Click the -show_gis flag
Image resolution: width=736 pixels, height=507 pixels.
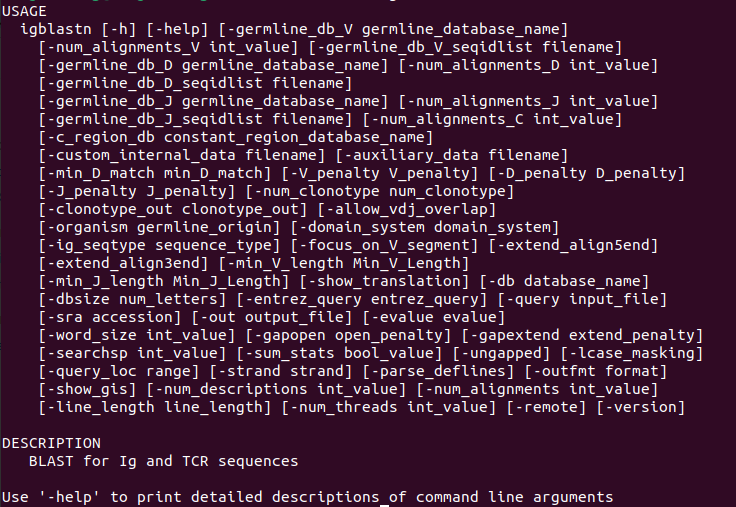83,389
